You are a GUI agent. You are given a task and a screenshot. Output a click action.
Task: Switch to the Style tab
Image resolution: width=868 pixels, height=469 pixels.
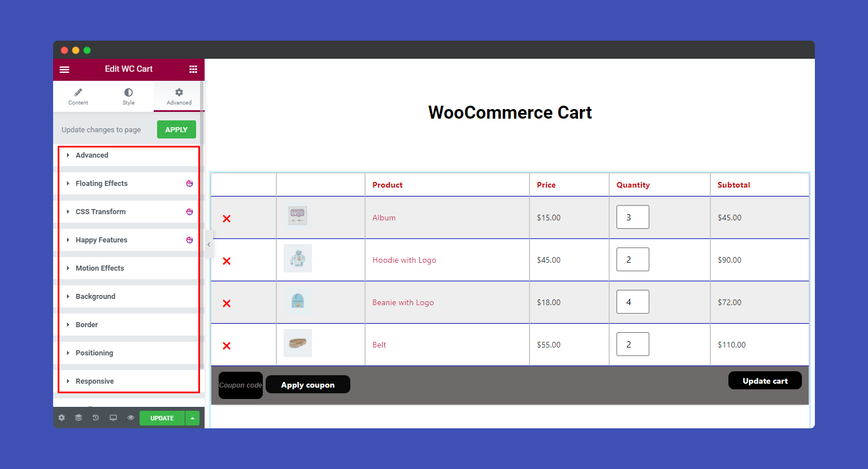(128, 97)
